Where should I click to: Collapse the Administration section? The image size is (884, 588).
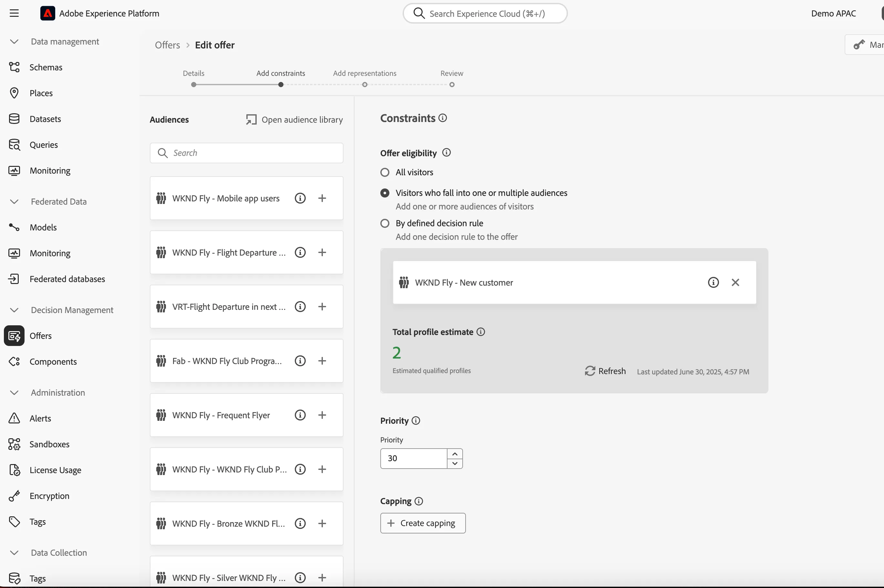[14, 393]
